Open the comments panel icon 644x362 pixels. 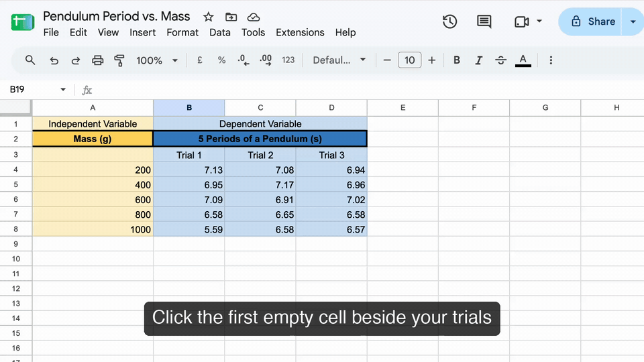click(484, 21)
